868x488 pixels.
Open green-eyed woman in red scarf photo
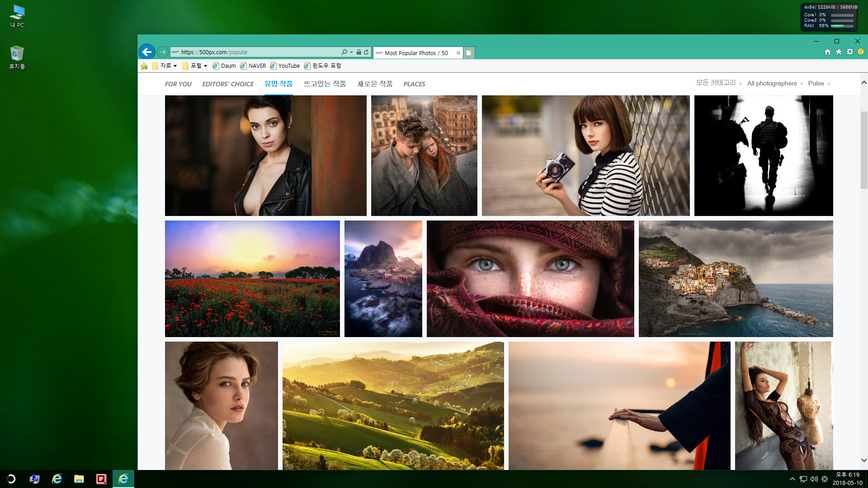pos(530,279)
